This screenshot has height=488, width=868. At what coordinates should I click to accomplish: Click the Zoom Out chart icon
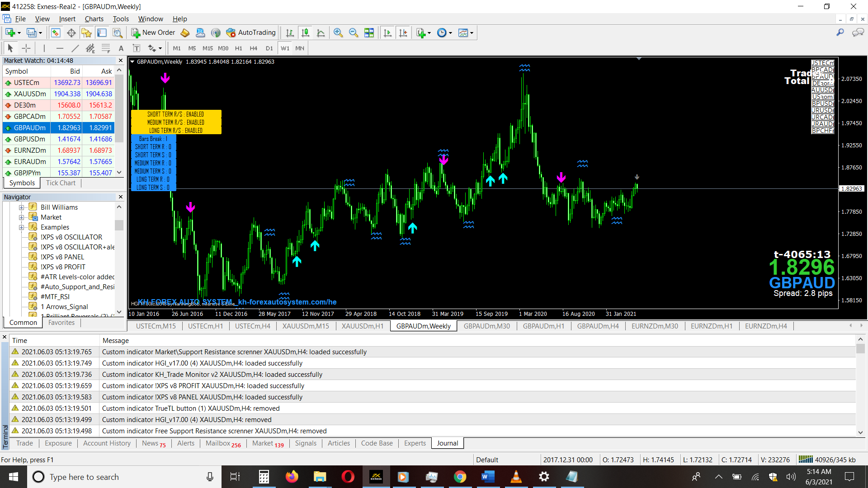click(x=354, y=33)
